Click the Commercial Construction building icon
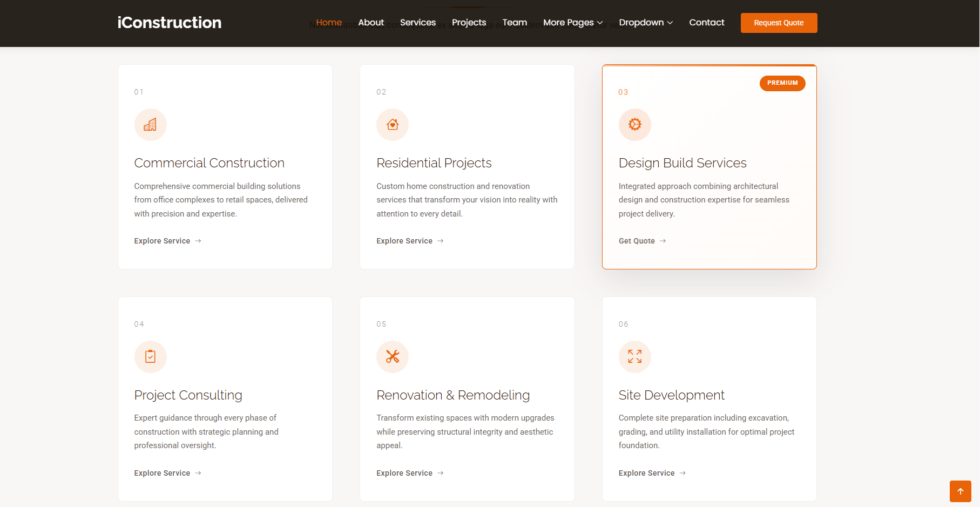 [150, 125]
